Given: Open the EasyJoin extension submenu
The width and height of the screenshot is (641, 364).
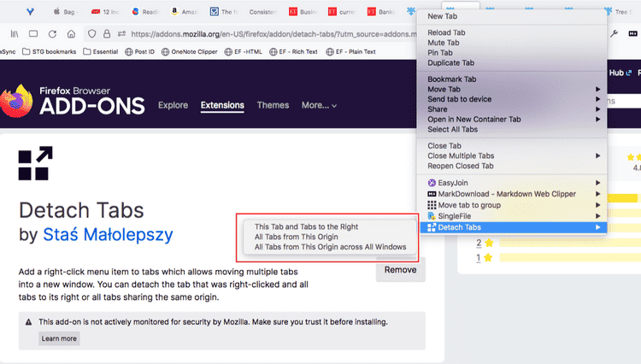Looking at the screenshot, I should coord(512,183).
